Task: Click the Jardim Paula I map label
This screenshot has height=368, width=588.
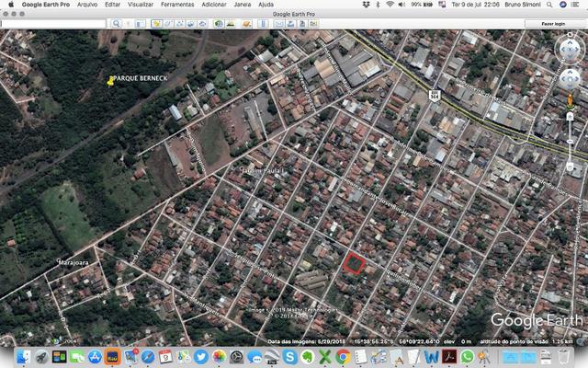Action: click(x=262, y=171)
